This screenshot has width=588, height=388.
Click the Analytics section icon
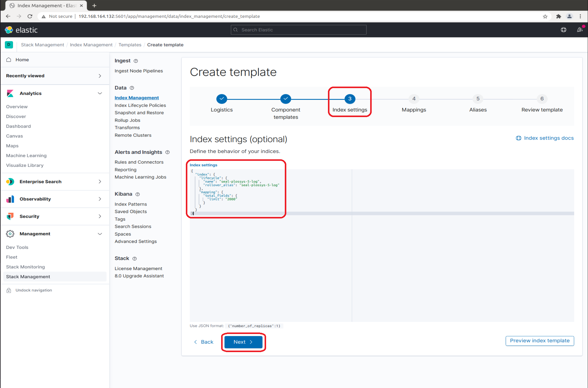click(x=10, y=93)
